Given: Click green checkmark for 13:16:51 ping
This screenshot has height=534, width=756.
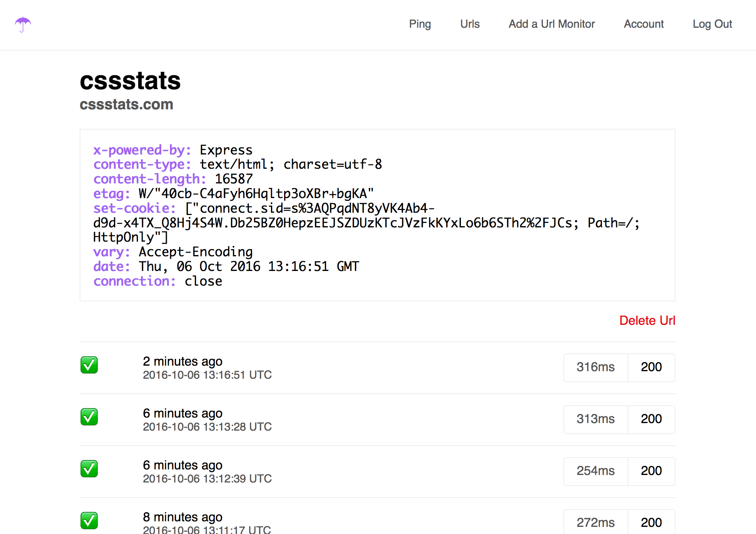Looking at the screenshot, I should (89, 365).
